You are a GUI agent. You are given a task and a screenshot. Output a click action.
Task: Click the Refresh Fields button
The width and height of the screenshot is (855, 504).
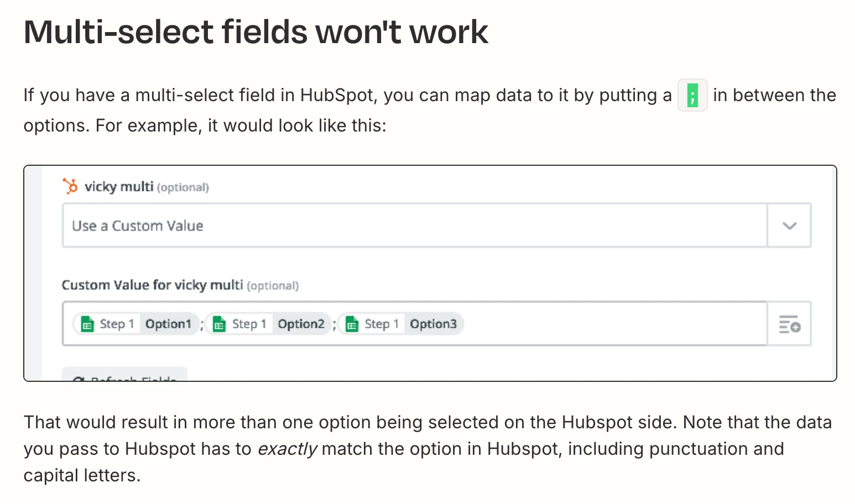pyautogui.click(x=125, y=374)
